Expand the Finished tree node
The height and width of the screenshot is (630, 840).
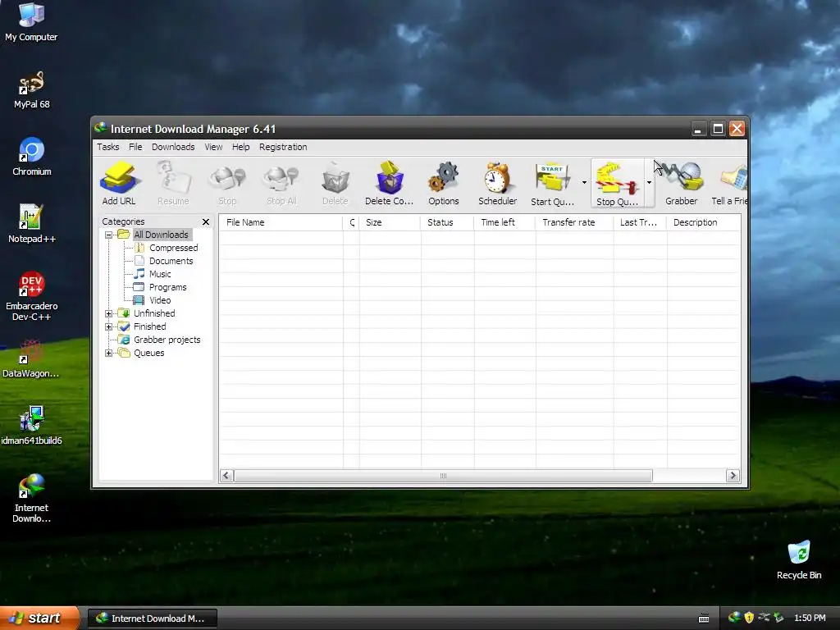coord(109,326)
